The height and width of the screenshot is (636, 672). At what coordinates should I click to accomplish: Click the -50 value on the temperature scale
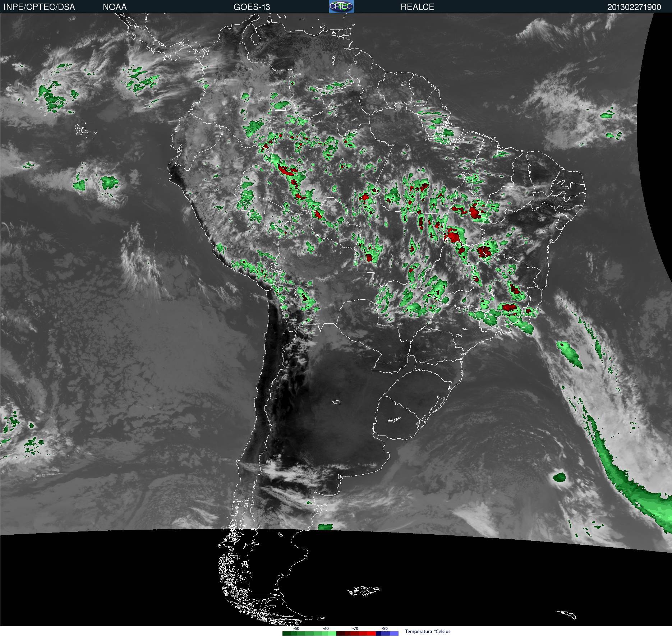click(296, 628)
